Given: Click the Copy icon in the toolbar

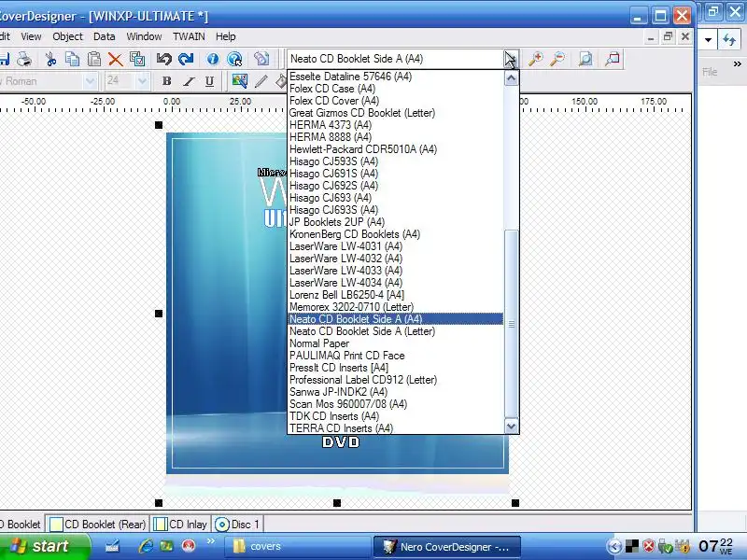Looking at the screenshot, I should (x=72, y=59).
